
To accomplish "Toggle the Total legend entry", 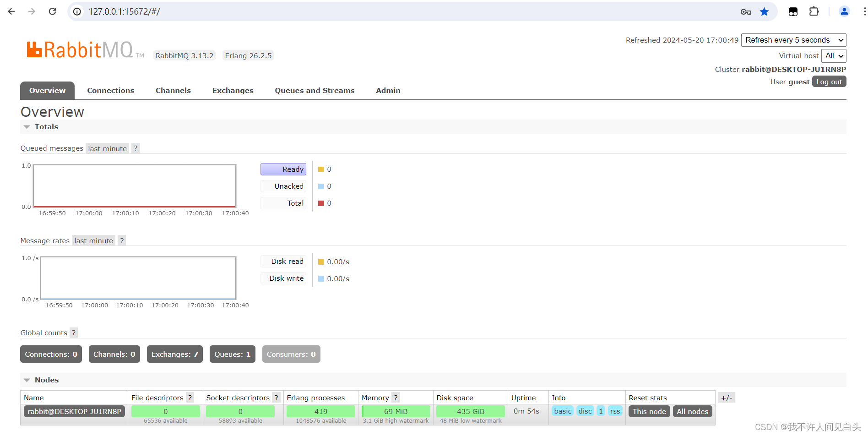I will (283, 203).
